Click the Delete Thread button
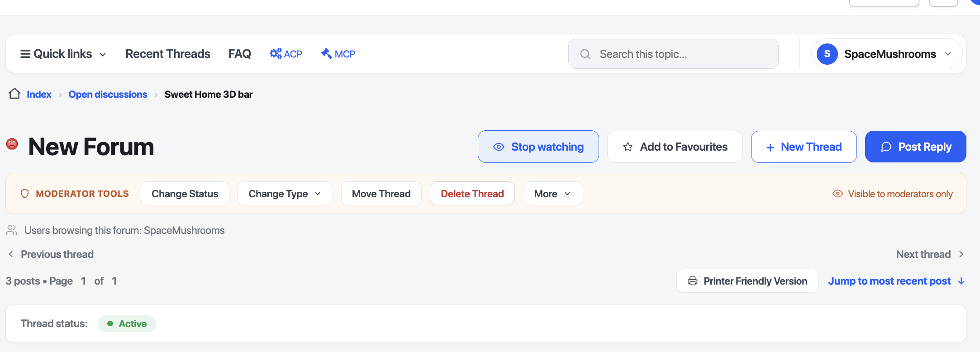The width and height of the screenshot is (980, 352). pyautogui.click(x=472, y=194)
